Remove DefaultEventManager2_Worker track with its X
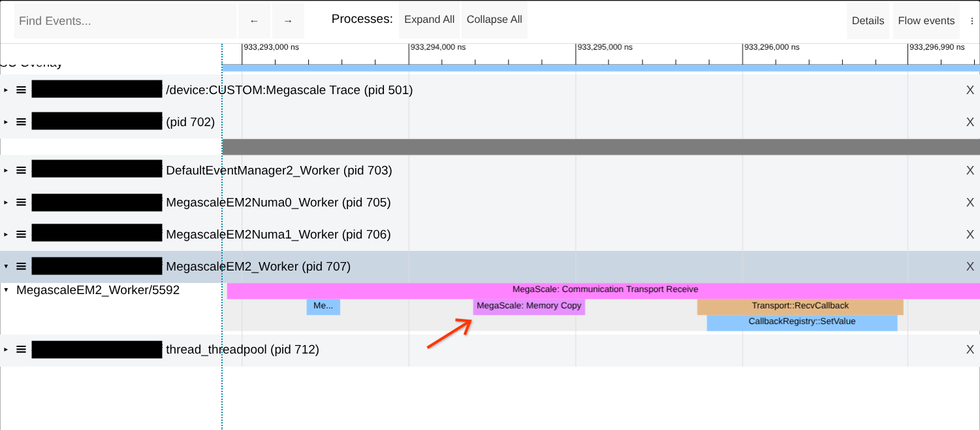 970,169
